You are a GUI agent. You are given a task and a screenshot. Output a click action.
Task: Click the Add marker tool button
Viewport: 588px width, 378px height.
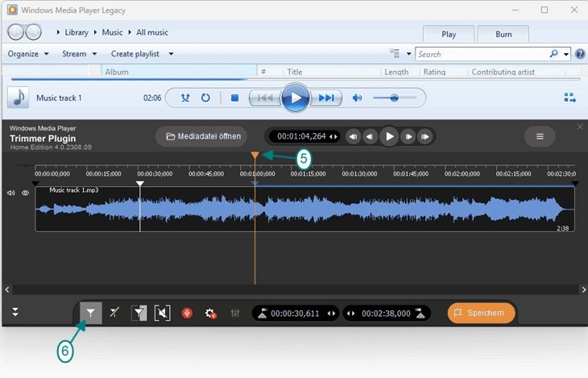pos(91,313)
